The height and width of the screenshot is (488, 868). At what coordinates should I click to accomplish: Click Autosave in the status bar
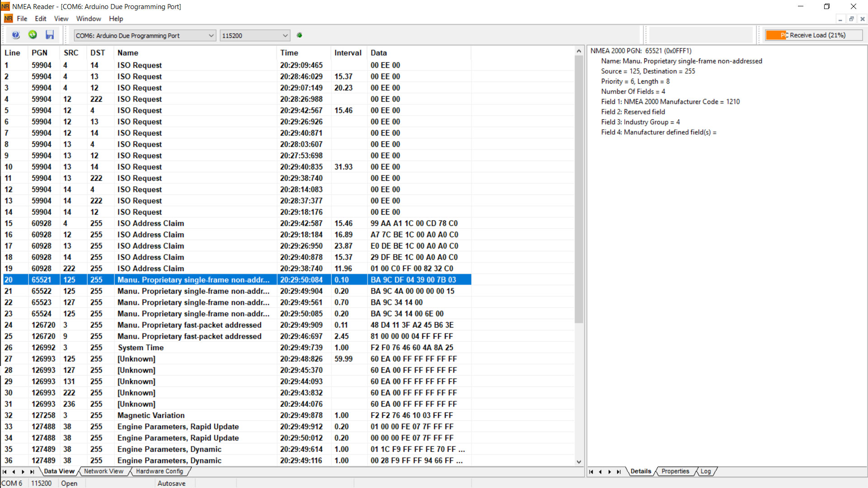[x=172, y=483]
